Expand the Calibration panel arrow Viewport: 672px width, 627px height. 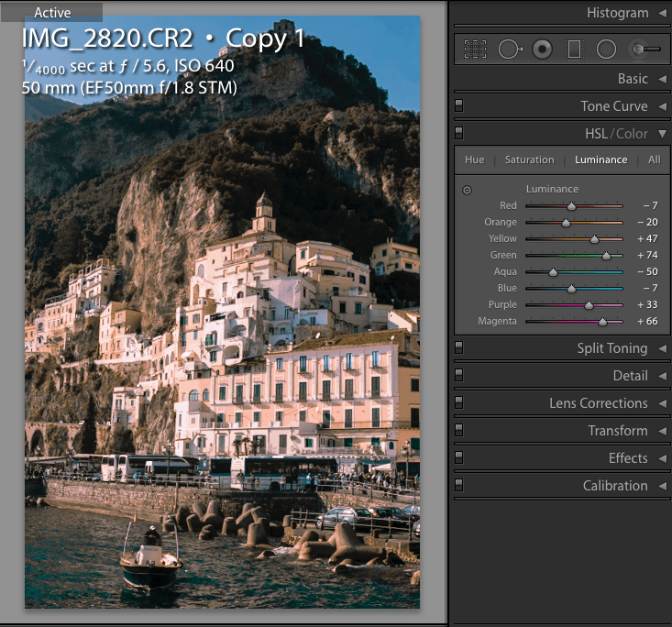(x=662, y=486)
